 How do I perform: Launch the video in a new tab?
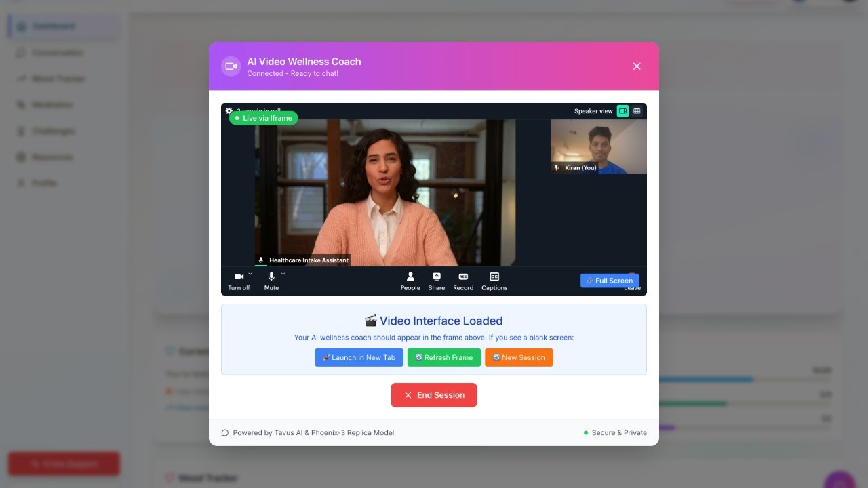pyautogui.click(x=359, y=357)
